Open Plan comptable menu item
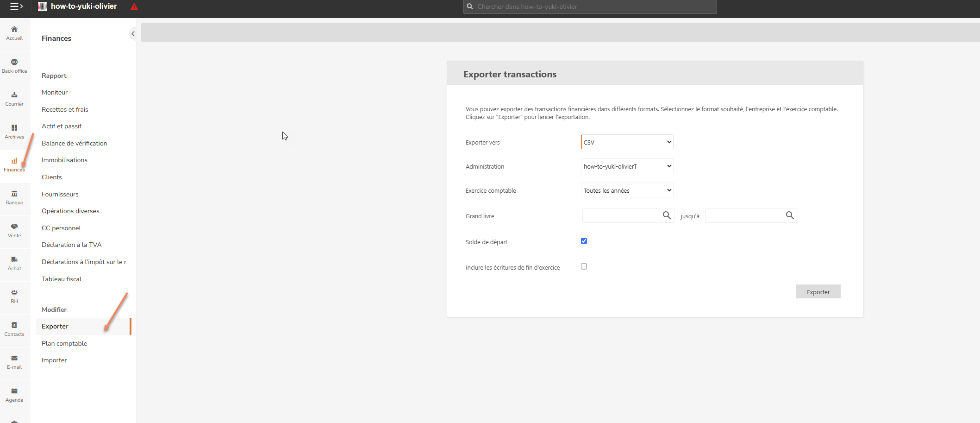Screen dimensions: 980x423 point(64,343)
